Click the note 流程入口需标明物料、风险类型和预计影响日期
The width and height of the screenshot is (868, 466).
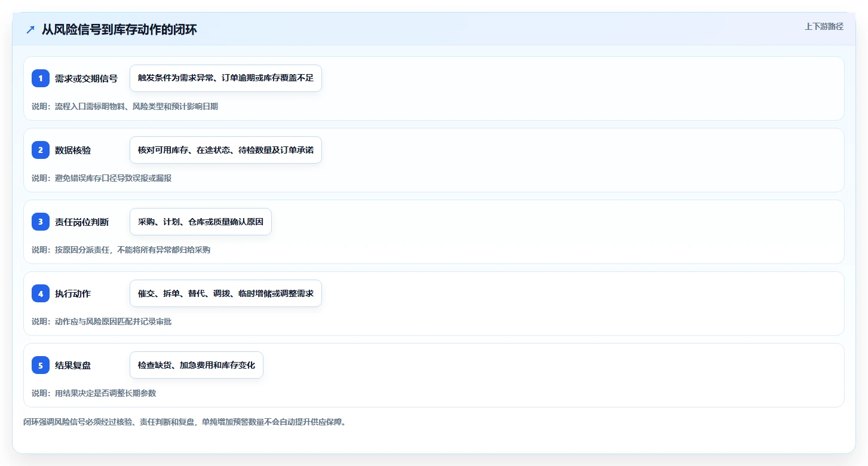pyautogui.click(x=125, y=106)
